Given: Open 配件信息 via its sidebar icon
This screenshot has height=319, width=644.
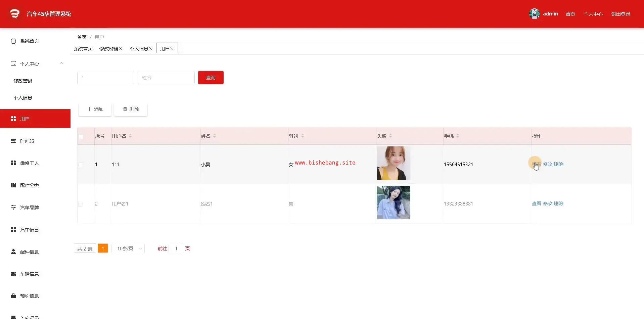Looking at the screenshot, I should point(13,252).
